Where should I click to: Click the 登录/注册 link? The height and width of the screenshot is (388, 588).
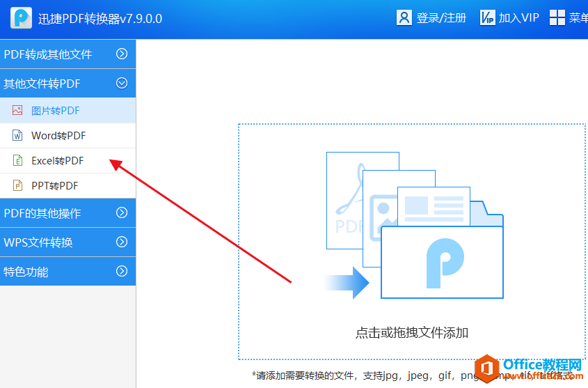(x=441, y=17)
